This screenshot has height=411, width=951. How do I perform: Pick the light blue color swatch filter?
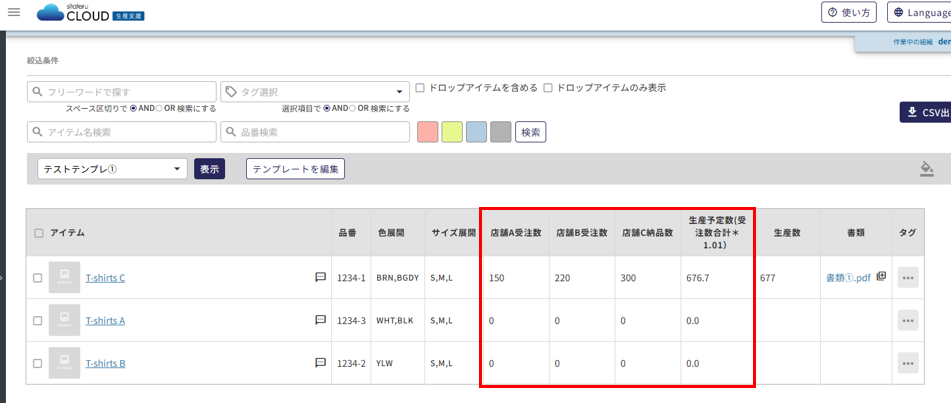476,132
